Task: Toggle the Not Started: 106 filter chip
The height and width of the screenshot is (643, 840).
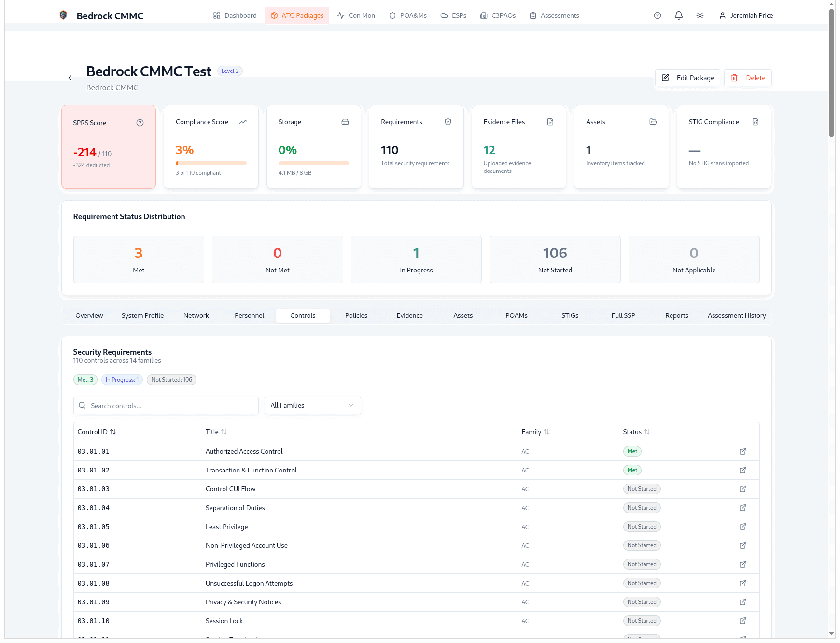Action: pos(171,380)
